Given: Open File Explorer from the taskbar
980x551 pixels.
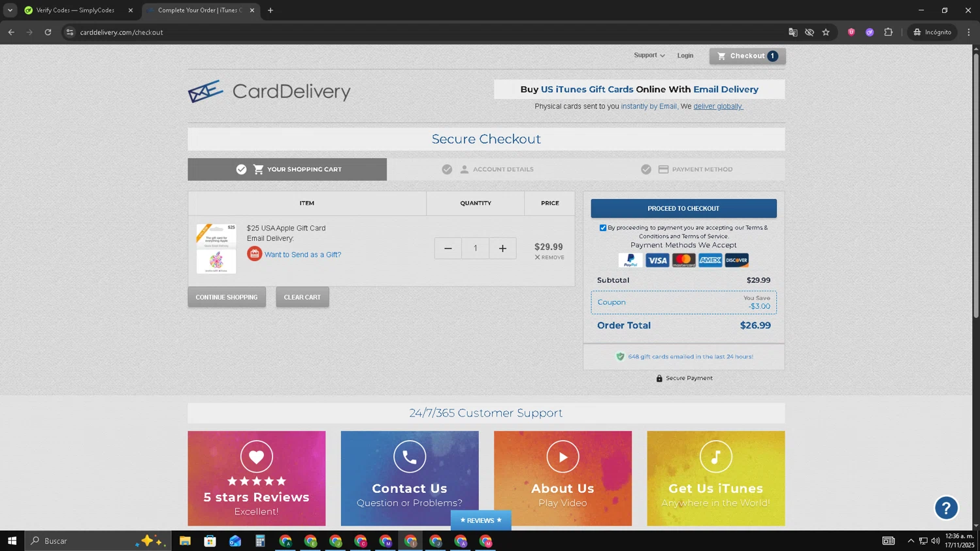Looking at the screenshot, I should point(185,541).
